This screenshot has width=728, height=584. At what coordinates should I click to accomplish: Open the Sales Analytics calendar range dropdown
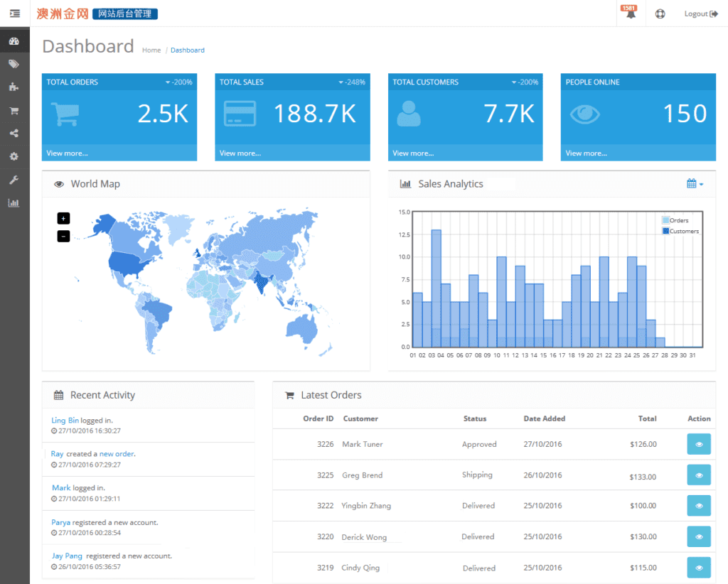tap(695, 184)
